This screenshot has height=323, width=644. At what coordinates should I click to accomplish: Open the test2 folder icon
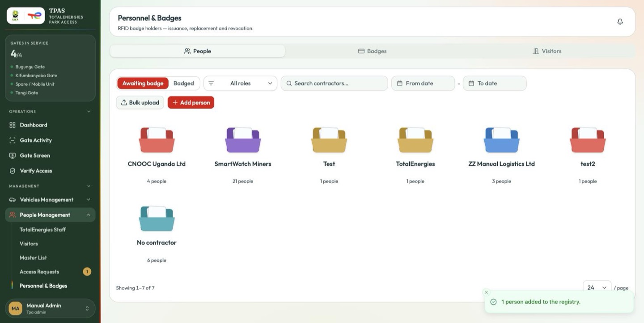[x=588, y=140]
